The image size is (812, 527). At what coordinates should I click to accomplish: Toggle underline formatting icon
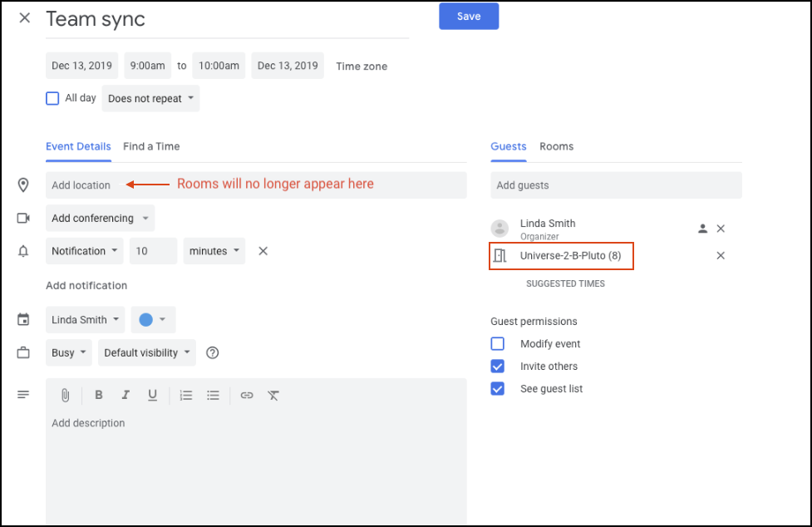point(152,396)
